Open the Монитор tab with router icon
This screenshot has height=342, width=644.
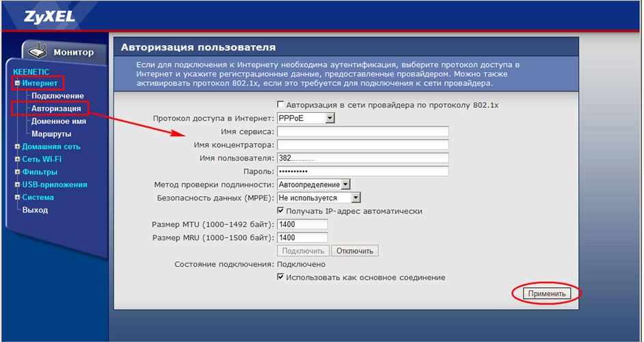point(67,52)
